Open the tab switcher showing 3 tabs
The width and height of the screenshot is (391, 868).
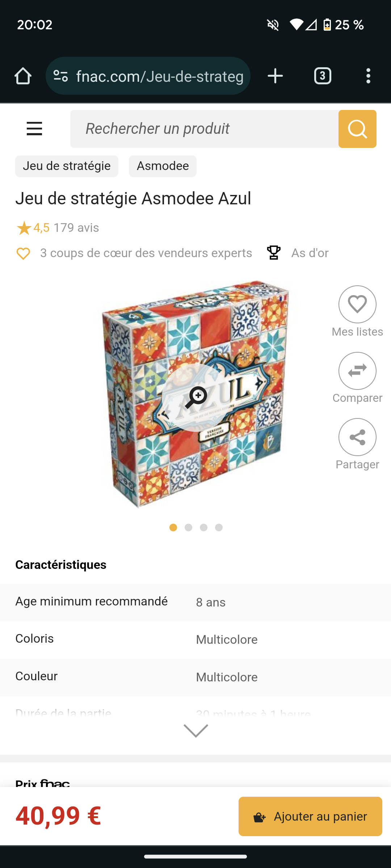(x=323, y=76)
